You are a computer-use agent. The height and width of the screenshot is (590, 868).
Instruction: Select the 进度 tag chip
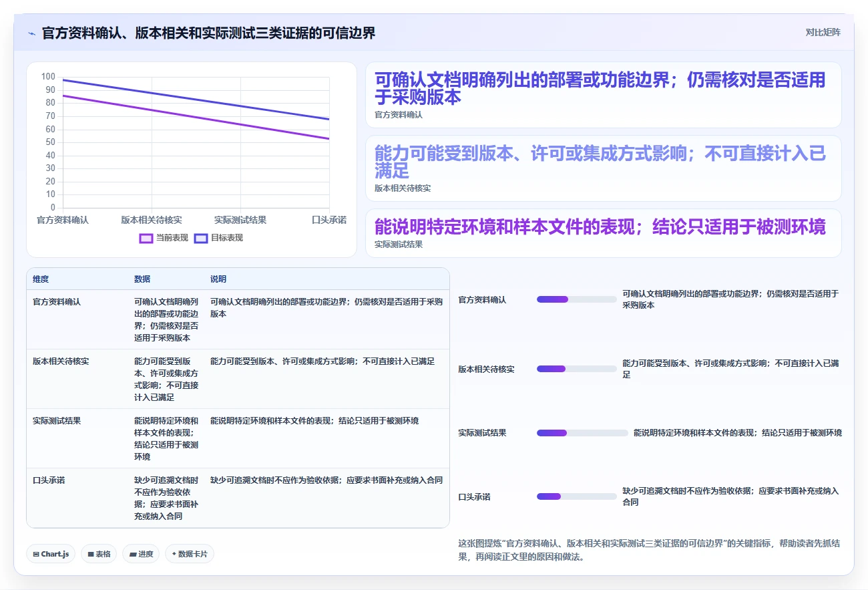click(x=141, y=554)
